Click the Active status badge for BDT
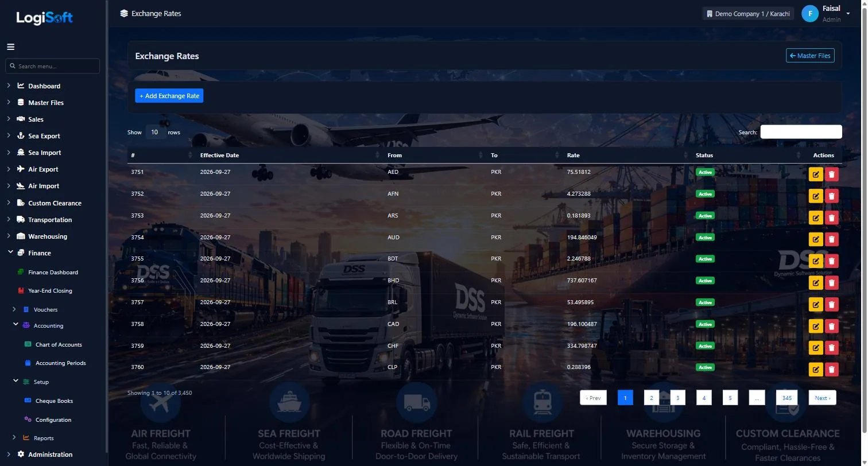This screenshot has height=466, width=868. [705, 259]
